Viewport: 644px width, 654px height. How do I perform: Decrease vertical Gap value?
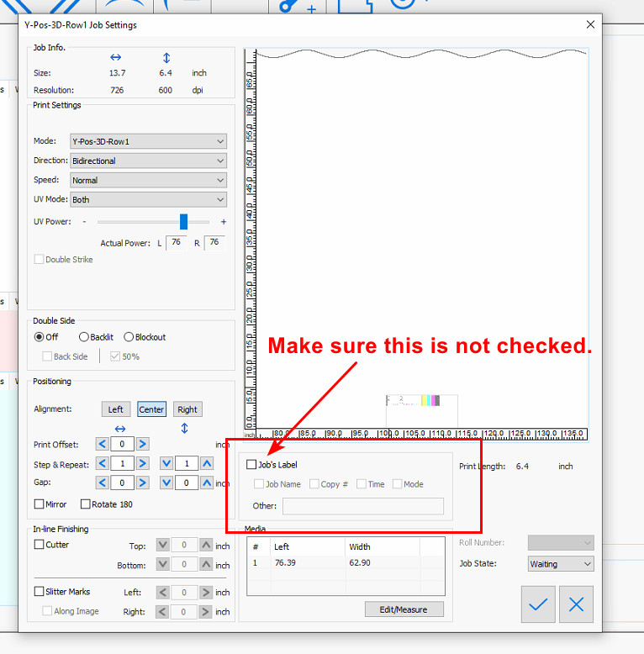[x=166, y=483]
